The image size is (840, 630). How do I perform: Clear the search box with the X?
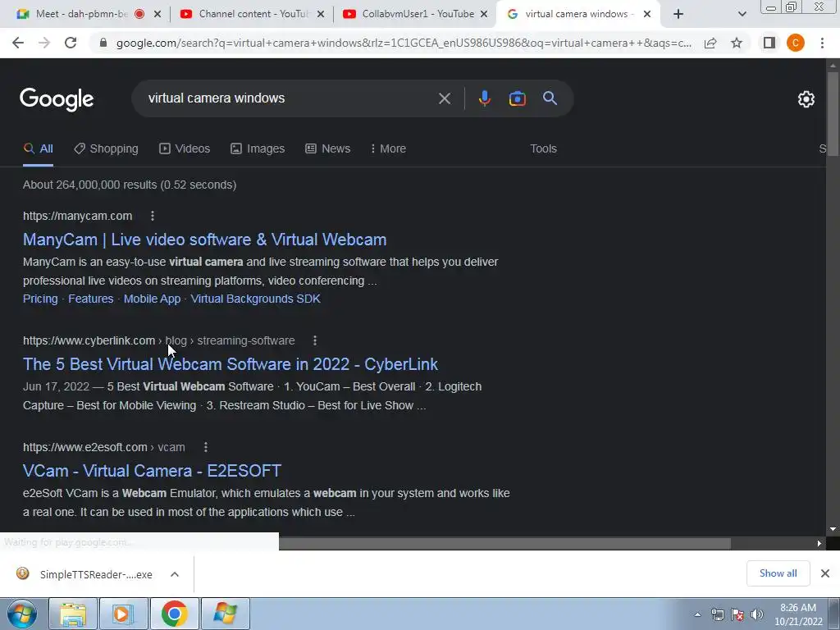click(x=444, y=98)
